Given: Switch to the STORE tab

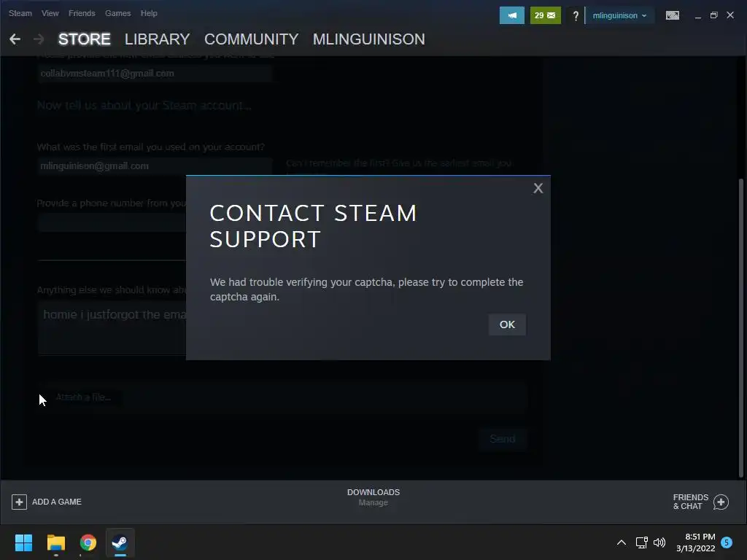Looking at the screenshot, I should (85, 39).
